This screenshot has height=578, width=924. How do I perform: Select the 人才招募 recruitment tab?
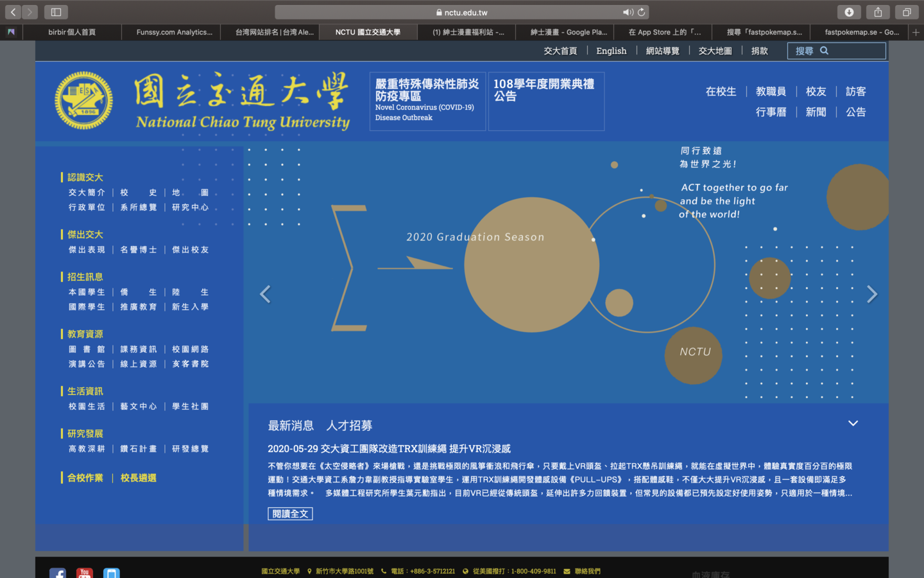coord(349,426)
